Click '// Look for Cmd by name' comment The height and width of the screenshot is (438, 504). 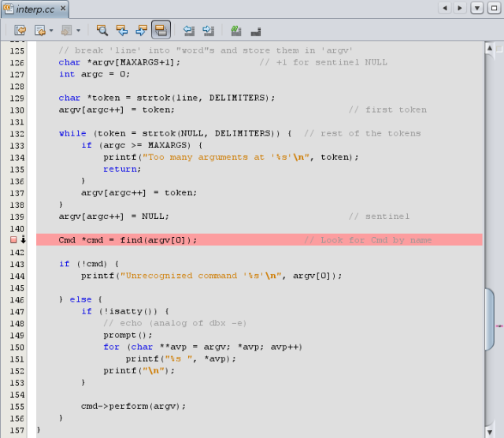tap(368, 240)
